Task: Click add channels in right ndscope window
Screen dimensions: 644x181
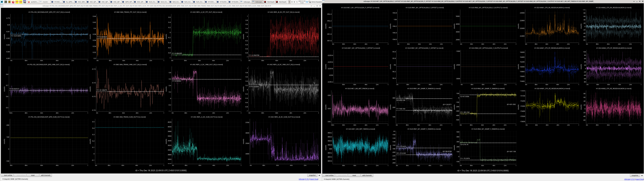Action: coord(367,175)
